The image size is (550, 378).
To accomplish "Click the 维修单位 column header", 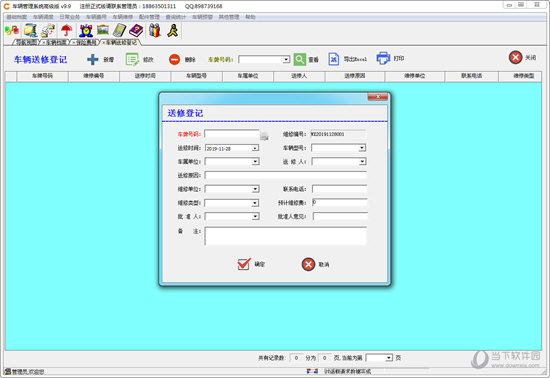I will (x=415, y=76).
